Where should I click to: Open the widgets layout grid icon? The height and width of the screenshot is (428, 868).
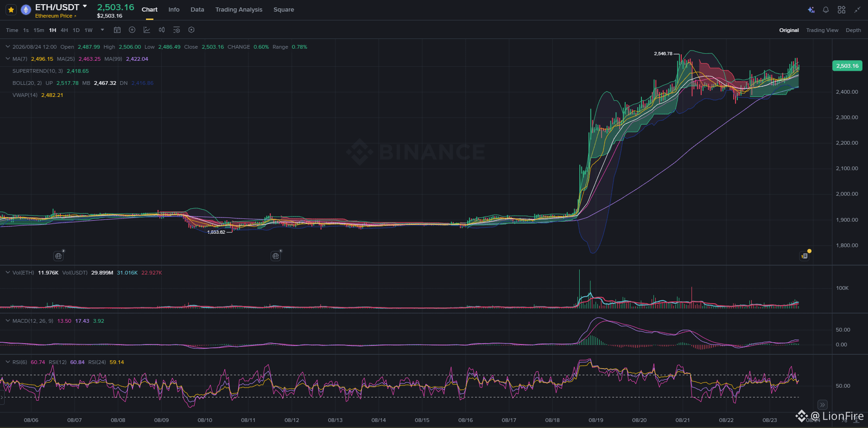pyautogui.click(x=842, y=10)
